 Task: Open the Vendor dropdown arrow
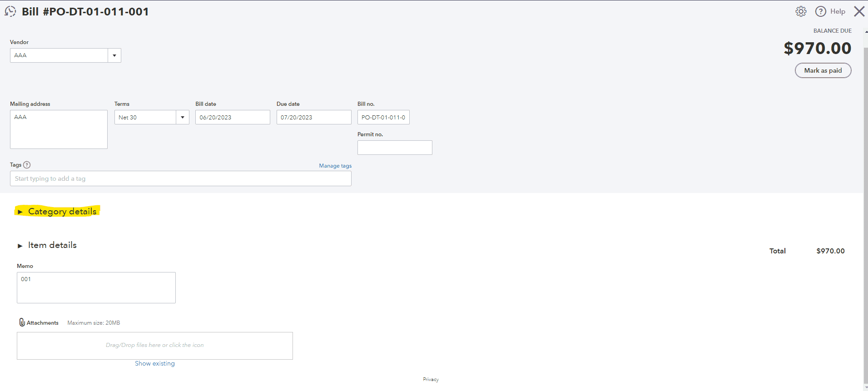[x=114, y=55]
